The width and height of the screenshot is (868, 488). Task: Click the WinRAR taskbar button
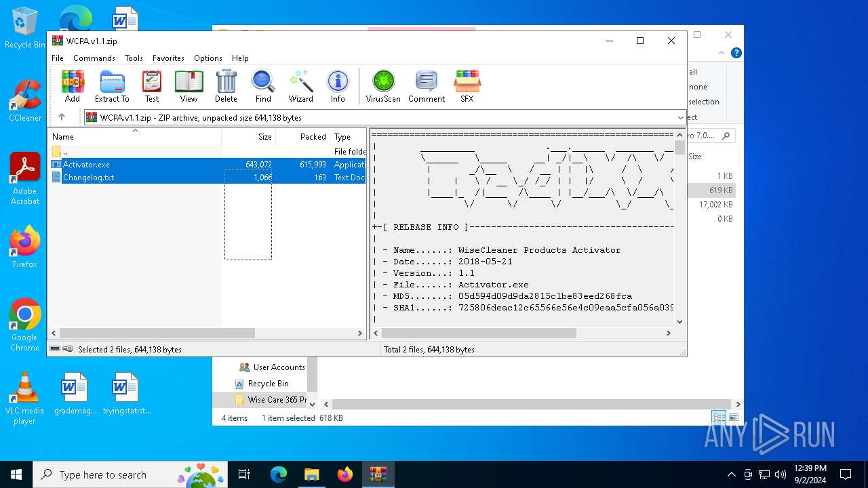(378, 474)
